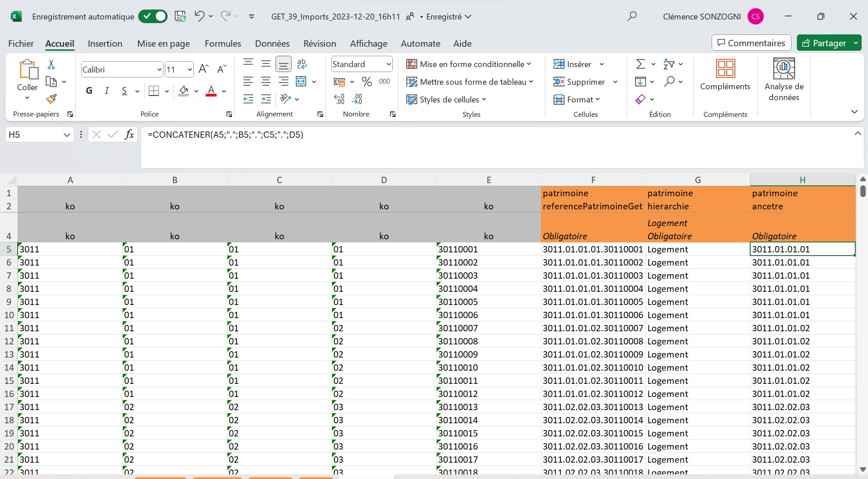Increase the font size
The width and height of the screenshot is (868, 479).
(203, 69)
